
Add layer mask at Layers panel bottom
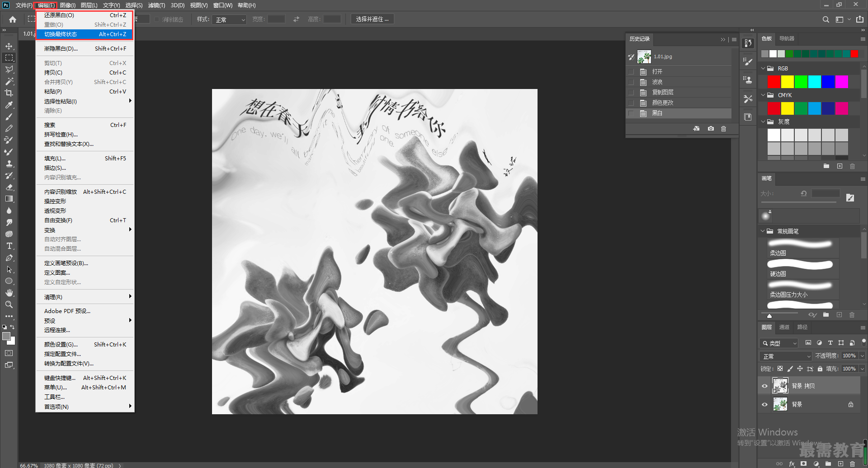[803, 463]
